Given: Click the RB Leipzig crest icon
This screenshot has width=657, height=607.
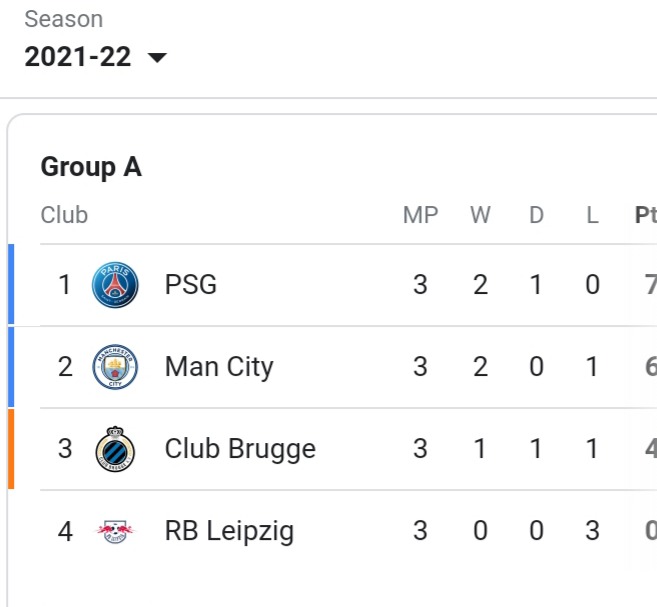Looking at the screenshot, I should [x=115, y=531].
